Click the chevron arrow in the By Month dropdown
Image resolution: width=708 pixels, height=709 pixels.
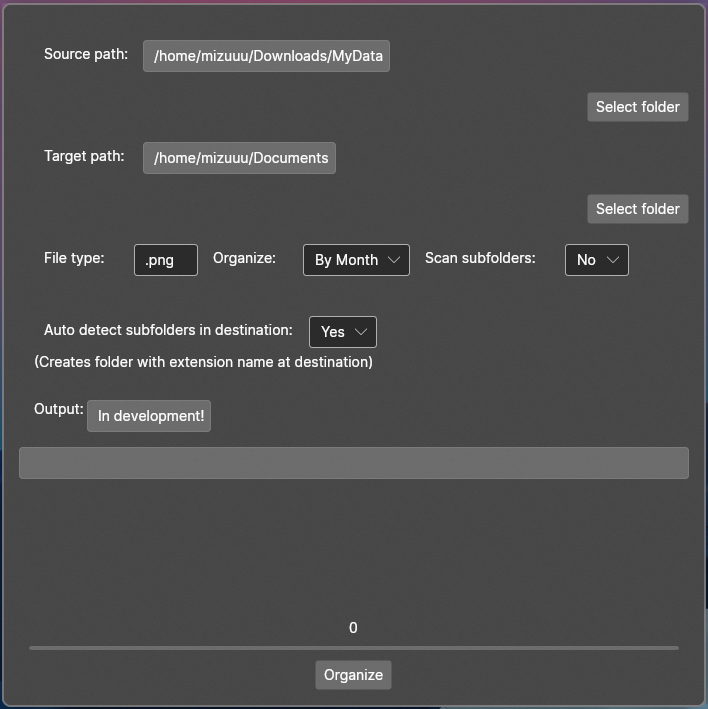coord(394,260)
